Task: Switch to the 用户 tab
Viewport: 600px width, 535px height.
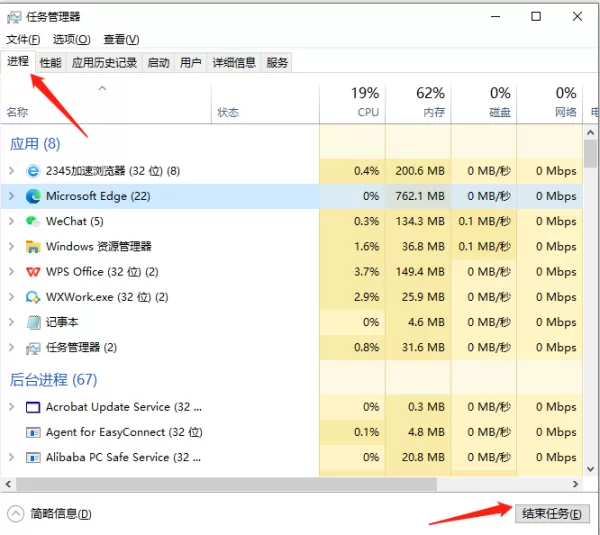Action: (191, 63)
